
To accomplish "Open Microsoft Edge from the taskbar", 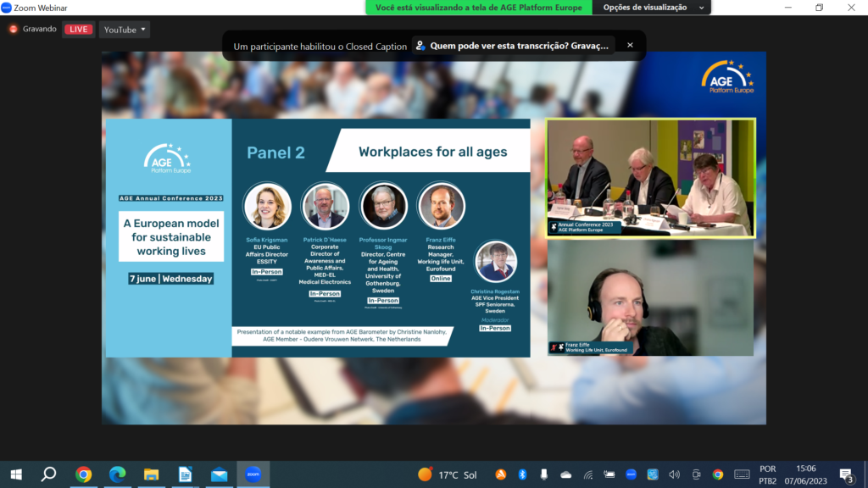I will point(117,474).
